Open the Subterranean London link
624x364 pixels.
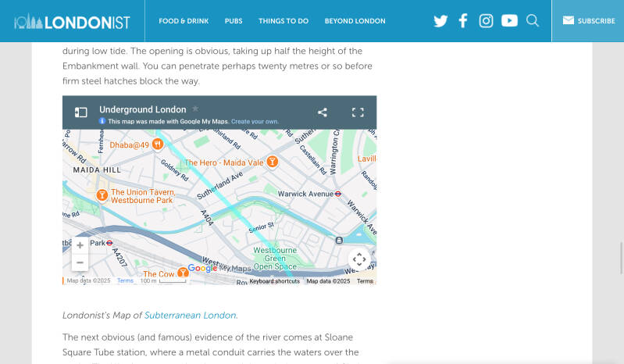(x=191, y=315)
